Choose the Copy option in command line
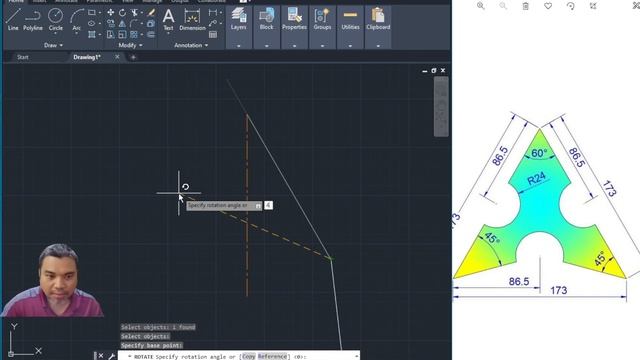The height and width of the screenshot is (360, 640). pos(248,356)
